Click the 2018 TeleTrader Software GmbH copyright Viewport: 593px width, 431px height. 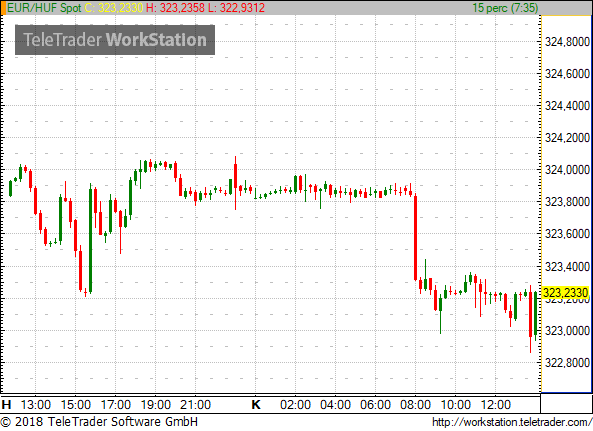pos(99,422)
